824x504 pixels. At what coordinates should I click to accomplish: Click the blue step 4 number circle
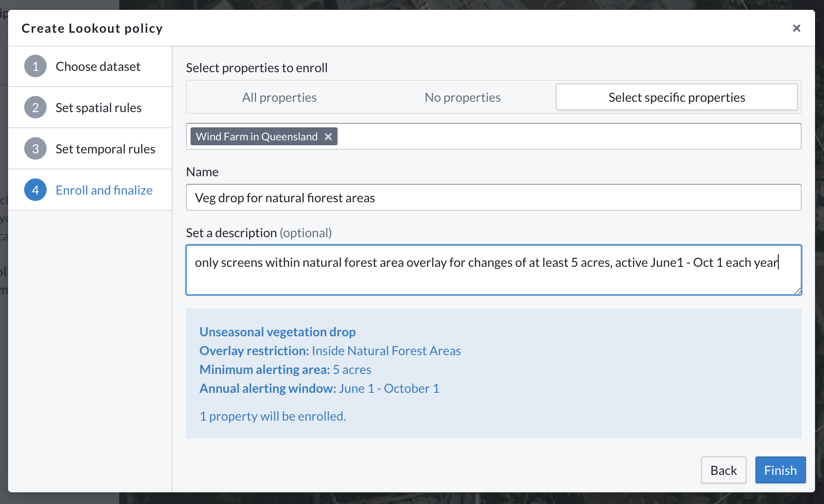tap(35, 190)
